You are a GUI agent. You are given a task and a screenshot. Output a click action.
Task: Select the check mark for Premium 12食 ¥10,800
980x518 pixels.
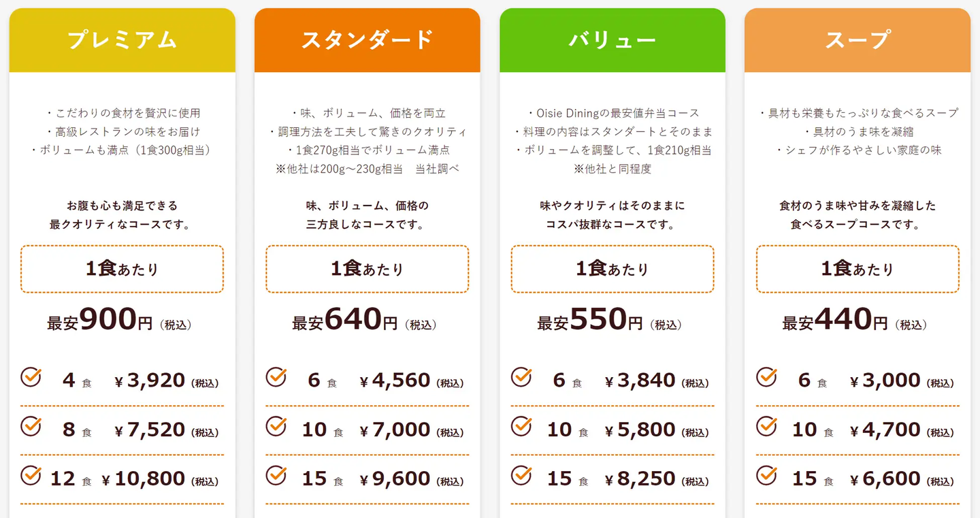(x=31, y=476)
